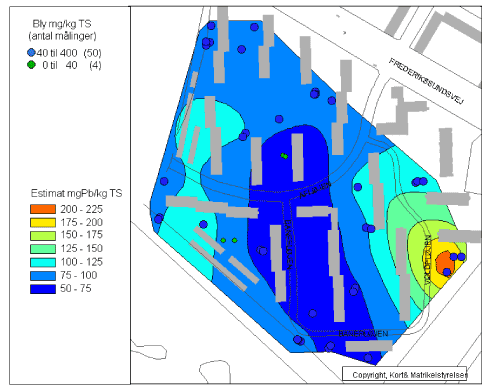Click the Bly mg/kg TS legend title

[x=62, y=24]
